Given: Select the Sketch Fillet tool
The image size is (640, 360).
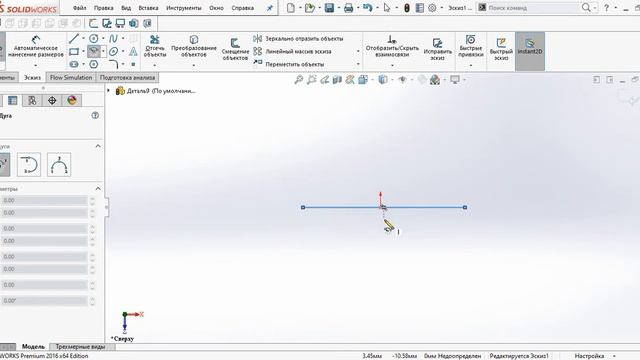Looking at the screenshot, I should (x=113, y=64).
